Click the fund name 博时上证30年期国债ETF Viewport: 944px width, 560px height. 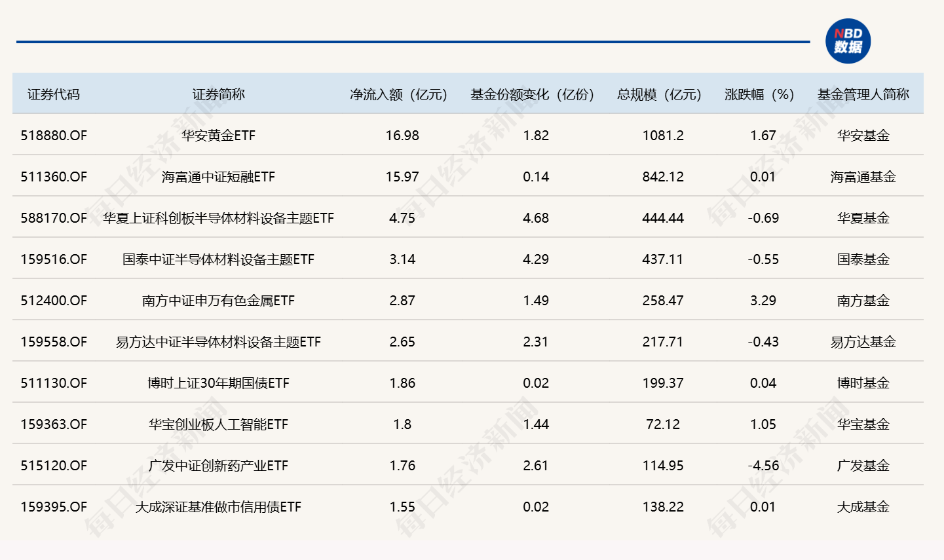tap(218, 383)
